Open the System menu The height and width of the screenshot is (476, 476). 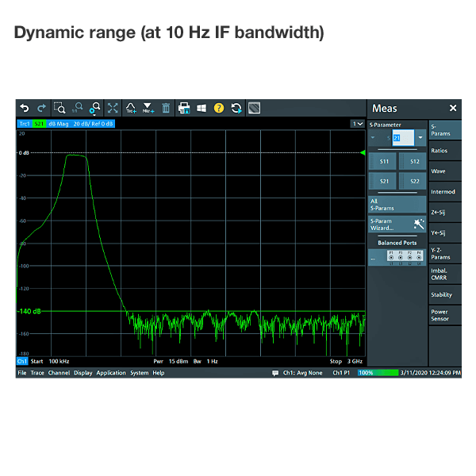tap(140, 373)
